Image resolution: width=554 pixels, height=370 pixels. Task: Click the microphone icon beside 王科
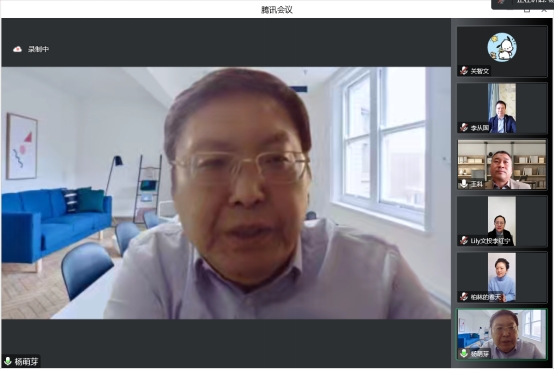(464, 184)
